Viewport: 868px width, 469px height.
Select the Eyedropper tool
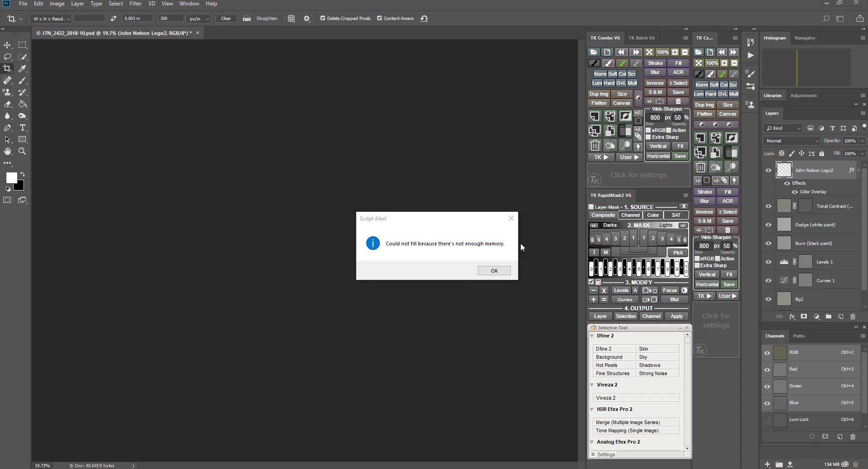pyautogui.click(x=22, y=68)
